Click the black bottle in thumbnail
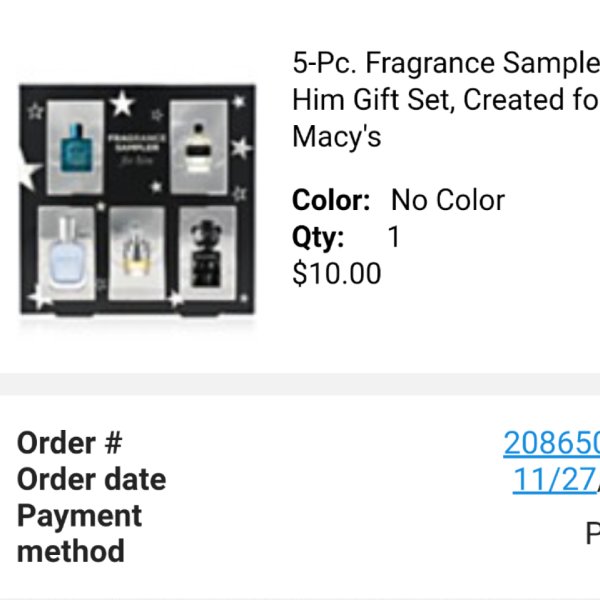Image resolution: width=600 pixels, height=600 pixels. point(207,253)
